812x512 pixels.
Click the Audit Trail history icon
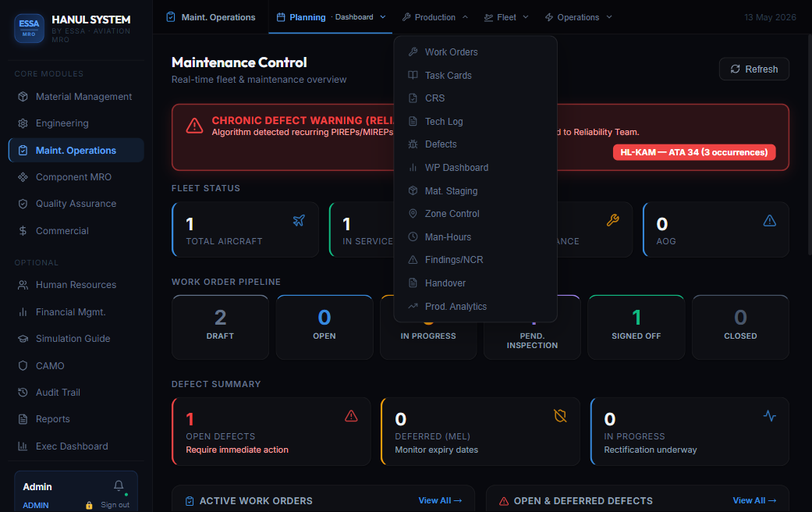pyautogui.click(x=23, y=393)
